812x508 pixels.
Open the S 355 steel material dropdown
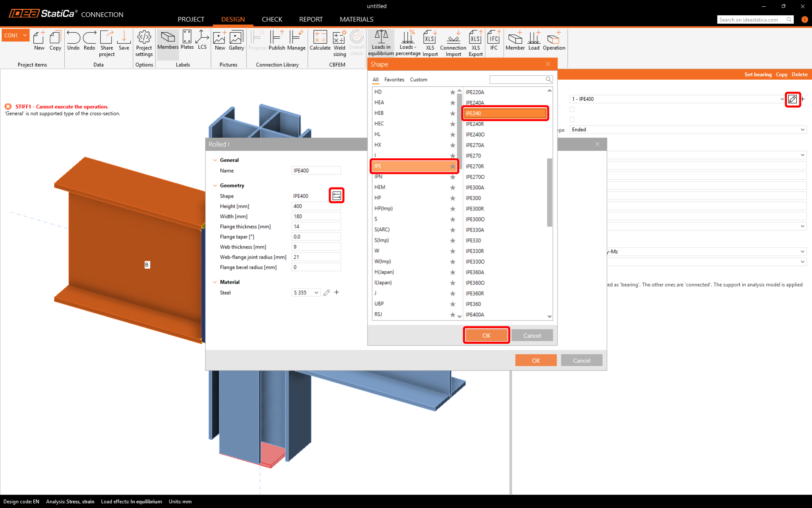pos(306,293)
